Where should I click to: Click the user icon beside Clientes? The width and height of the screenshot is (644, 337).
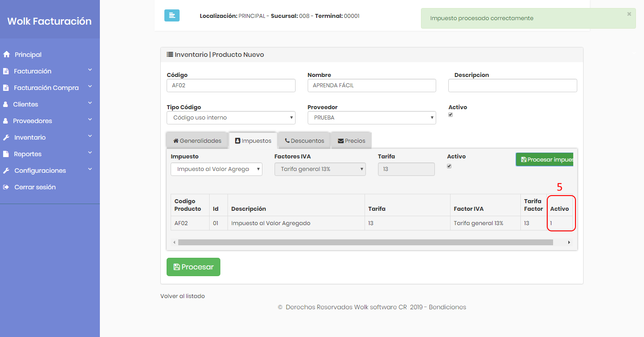pyautogui.click(x=5, y=104)
